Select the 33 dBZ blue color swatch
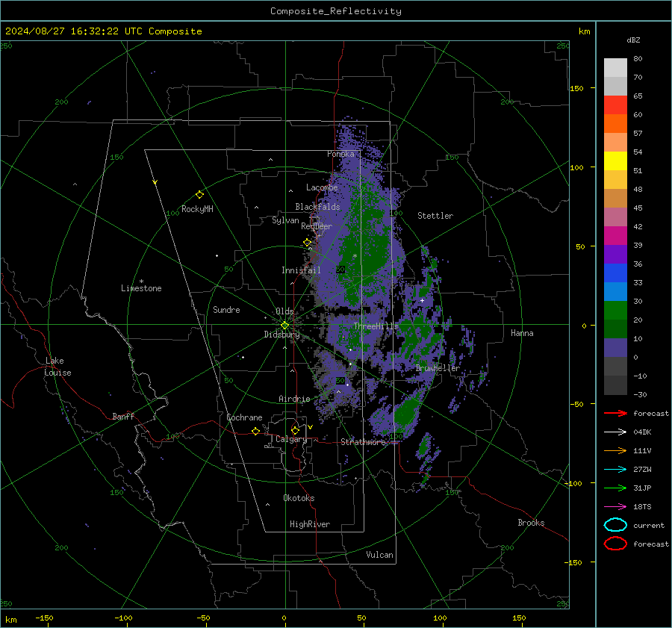672x628 pixels. tap(615, 273)
